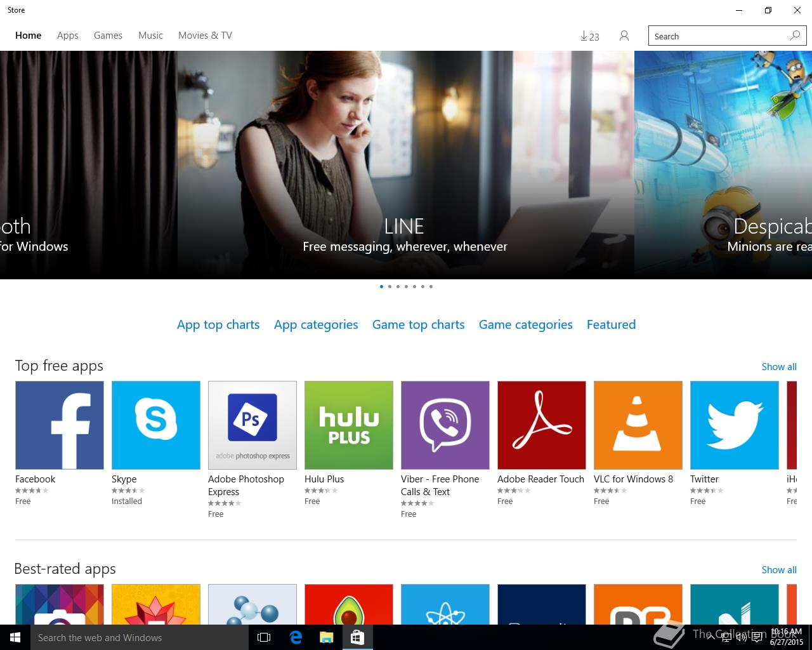Open the LINE featured banner
Image resolution: width=812 pixels, height=650 pixels.
[x=406, y=165]
